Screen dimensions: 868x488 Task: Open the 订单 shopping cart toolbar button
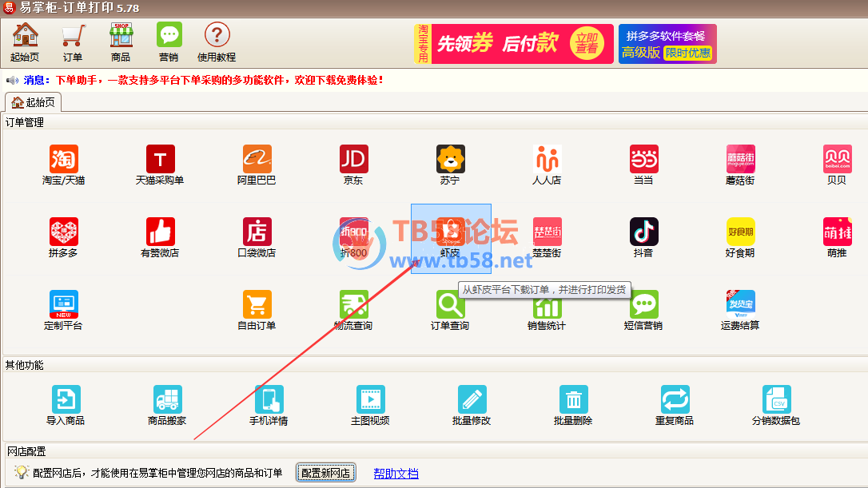(73, 42)
